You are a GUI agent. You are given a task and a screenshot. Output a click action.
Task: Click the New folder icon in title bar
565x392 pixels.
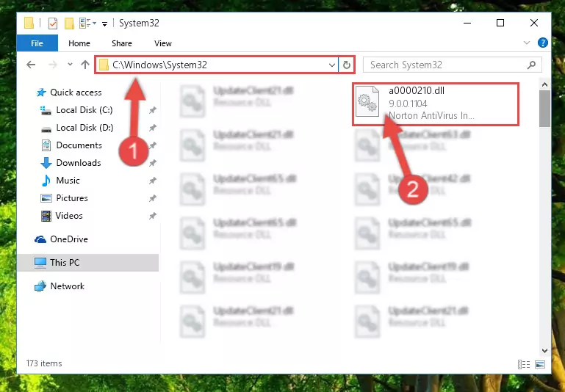[69, 23]
